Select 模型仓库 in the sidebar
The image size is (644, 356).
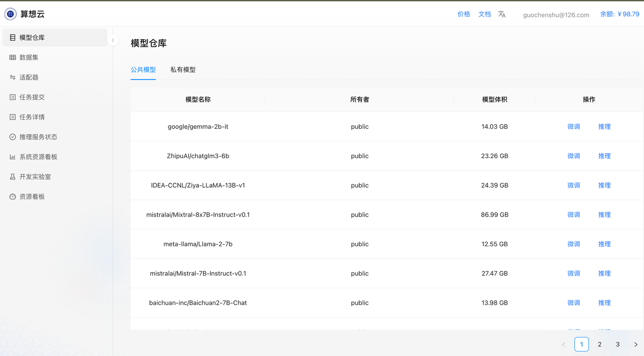click(x=55, y=38)
